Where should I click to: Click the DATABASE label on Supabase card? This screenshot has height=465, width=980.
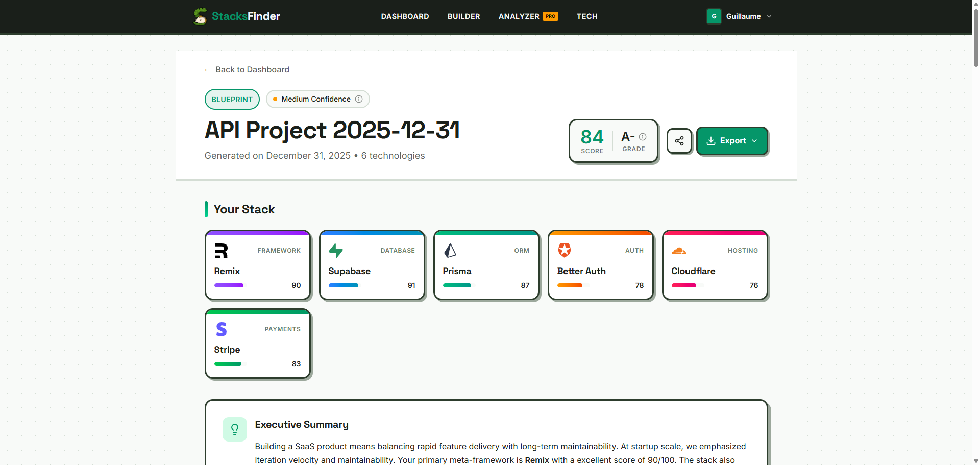click(398, 251)
